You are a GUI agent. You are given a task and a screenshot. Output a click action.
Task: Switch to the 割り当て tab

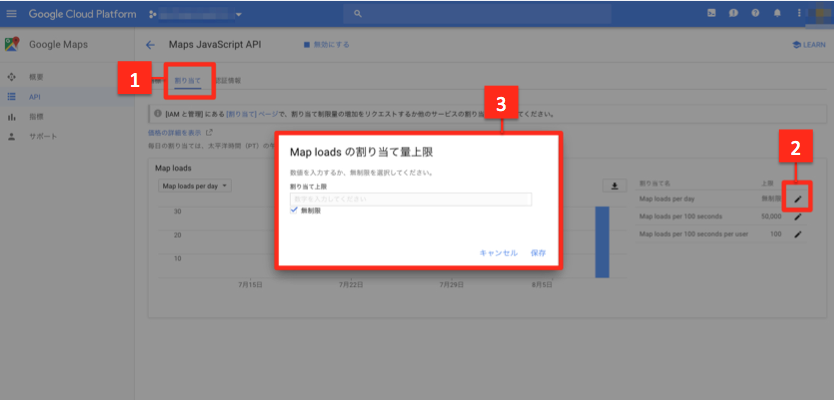(x=188, y=81)
